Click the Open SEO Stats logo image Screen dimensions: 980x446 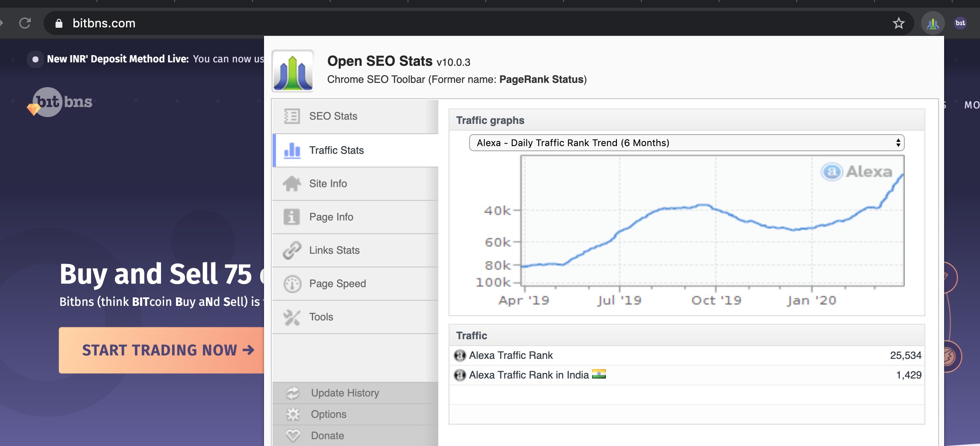(293, 71)
